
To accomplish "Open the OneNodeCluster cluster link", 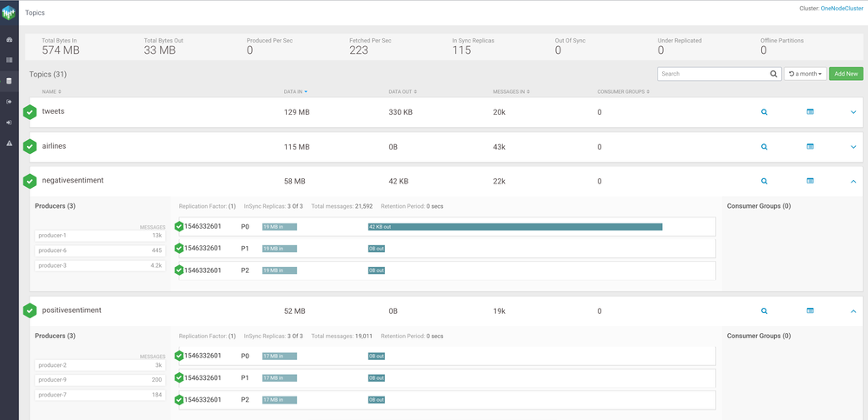I will (841, 9).
